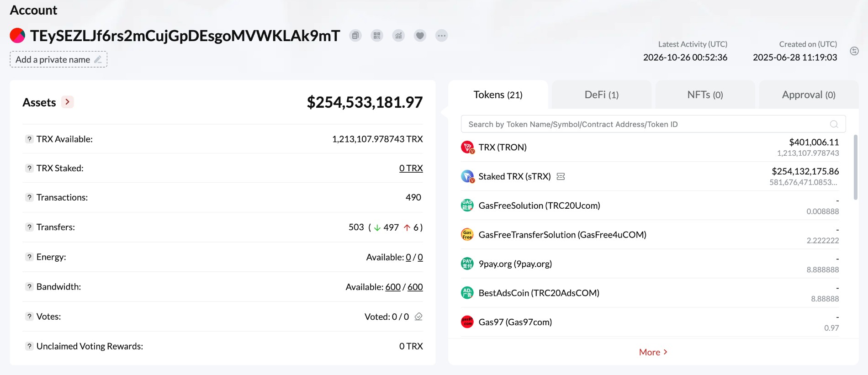Image resolution: width=868 pixels, height=375 pixels.
Task: Copy the account address icon
Action: click(x=355, y=36)
